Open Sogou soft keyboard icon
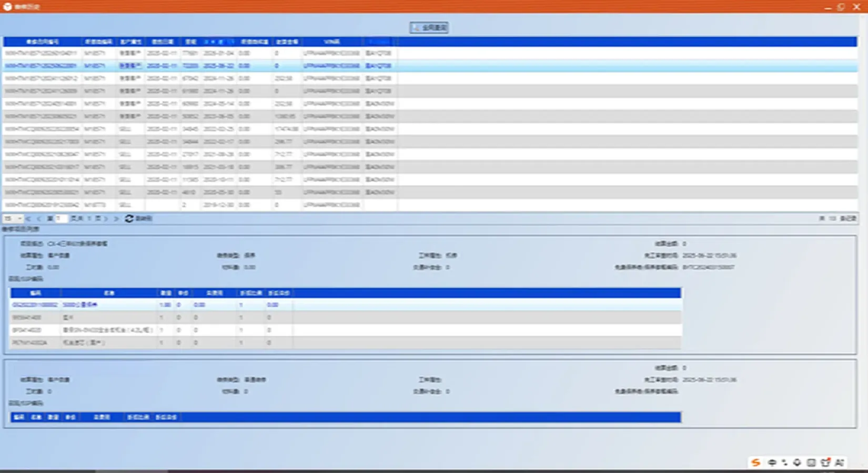868x473 pixels. click(x=811, y=462)
